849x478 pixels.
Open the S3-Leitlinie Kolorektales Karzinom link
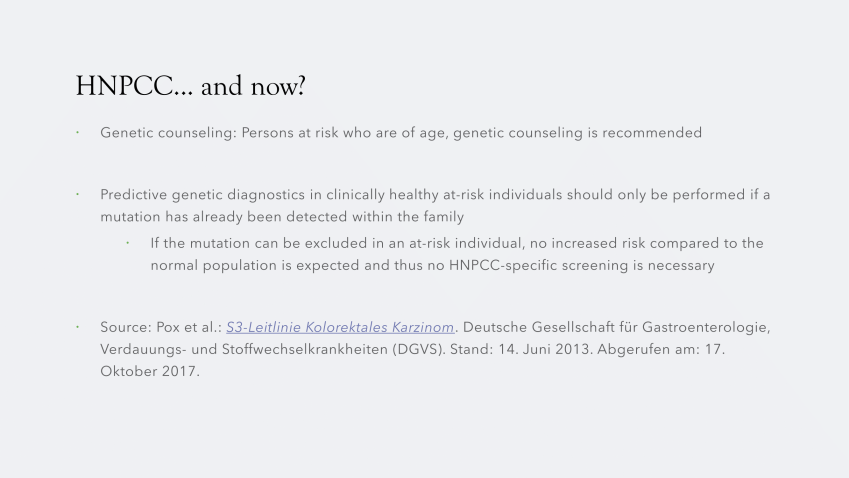click(340, 327)
